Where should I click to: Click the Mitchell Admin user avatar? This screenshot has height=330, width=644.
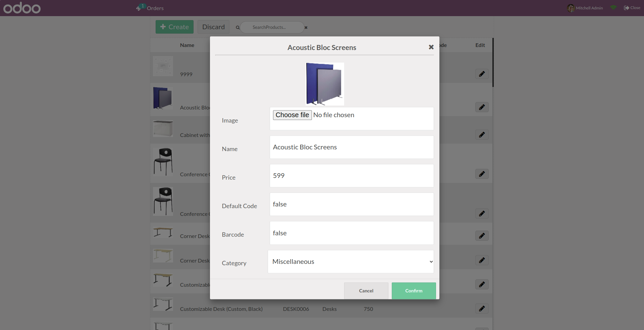(571, 8)
